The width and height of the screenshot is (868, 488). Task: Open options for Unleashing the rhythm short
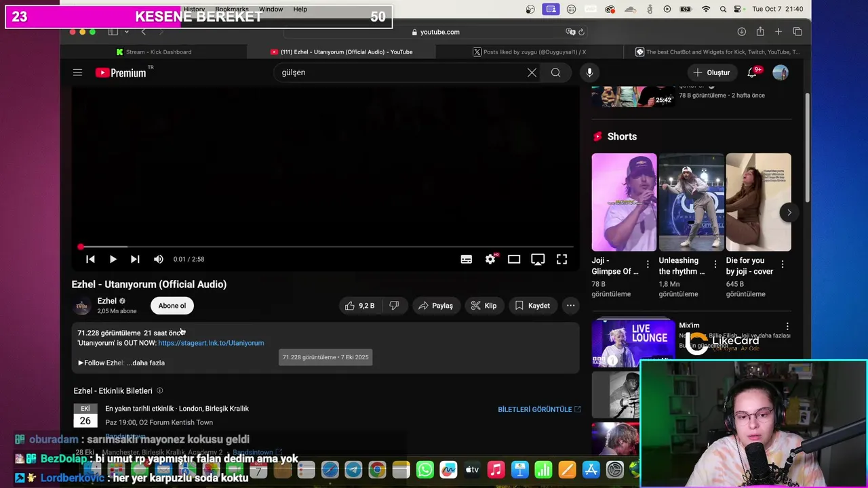pos(715,264)
